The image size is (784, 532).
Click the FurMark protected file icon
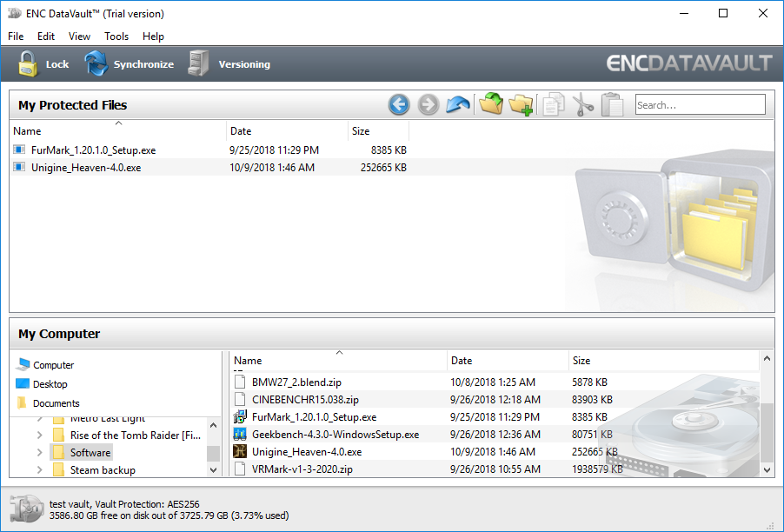coord(19,150)
